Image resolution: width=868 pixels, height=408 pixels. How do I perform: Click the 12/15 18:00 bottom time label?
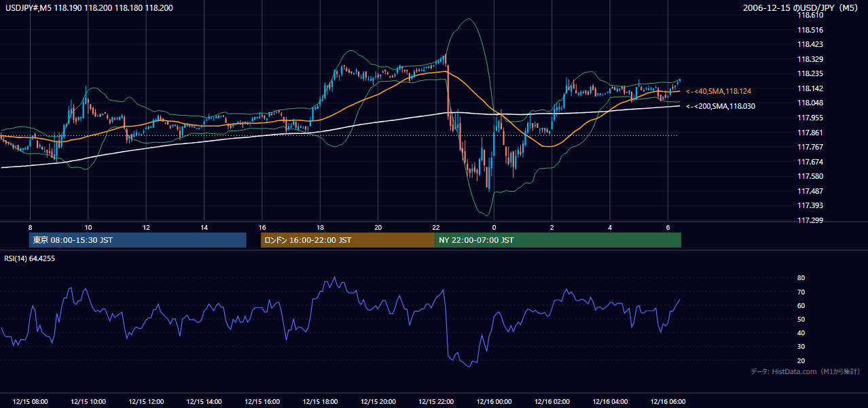320,402
